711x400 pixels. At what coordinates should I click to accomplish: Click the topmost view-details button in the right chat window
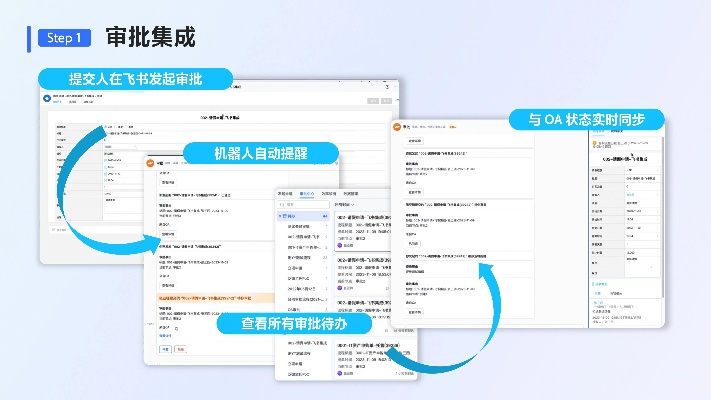(x=414, y=141)
